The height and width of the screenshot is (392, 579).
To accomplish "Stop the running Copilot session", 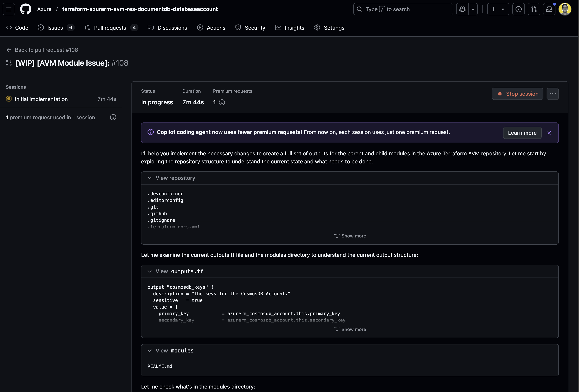I will [x=517, y=94].
